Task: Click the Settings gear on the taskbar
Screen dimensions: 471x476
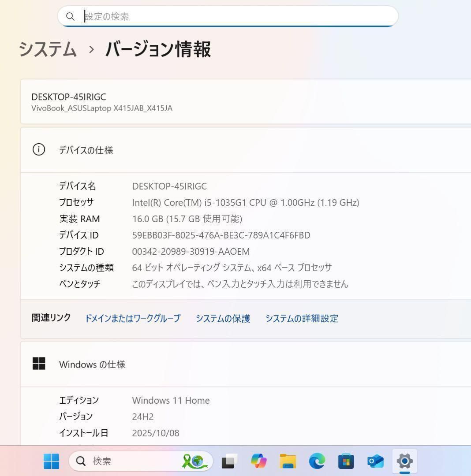Action: tap(404, 461)
